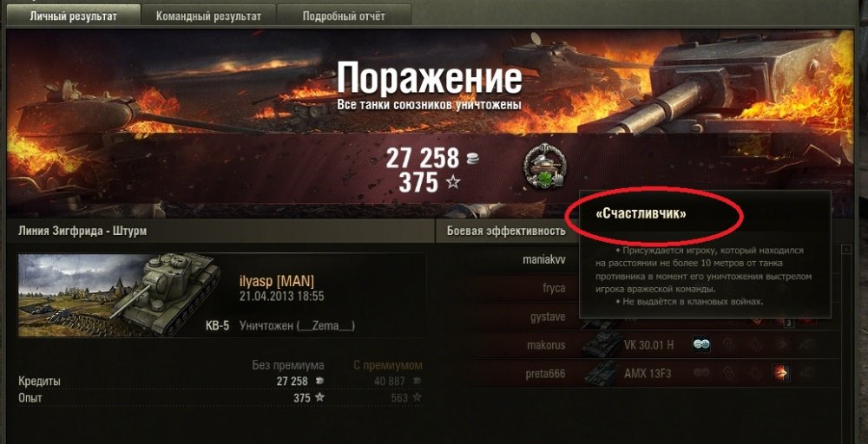Click the scroll-up arrow of efficiency list
Screen dimensions: 868x444
845,250
